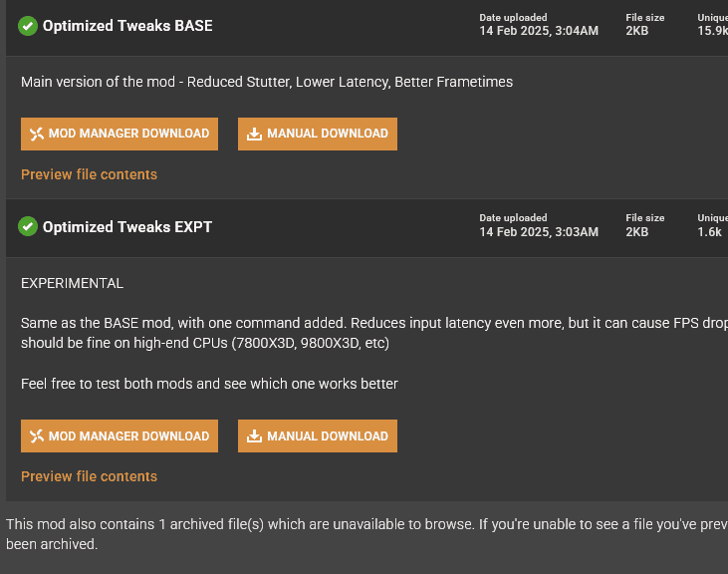Click the green checkmark beside Optimized Tweaks EXPT

(x=28, y=226)
